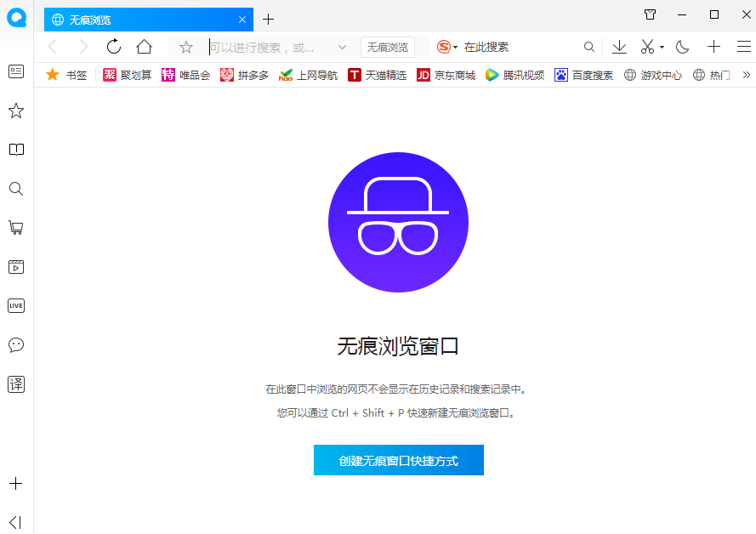The width and height of the screenshot is (756, 534).
Task: Open the feedback chat bubble in sidebar
Action: coord(15,345)
